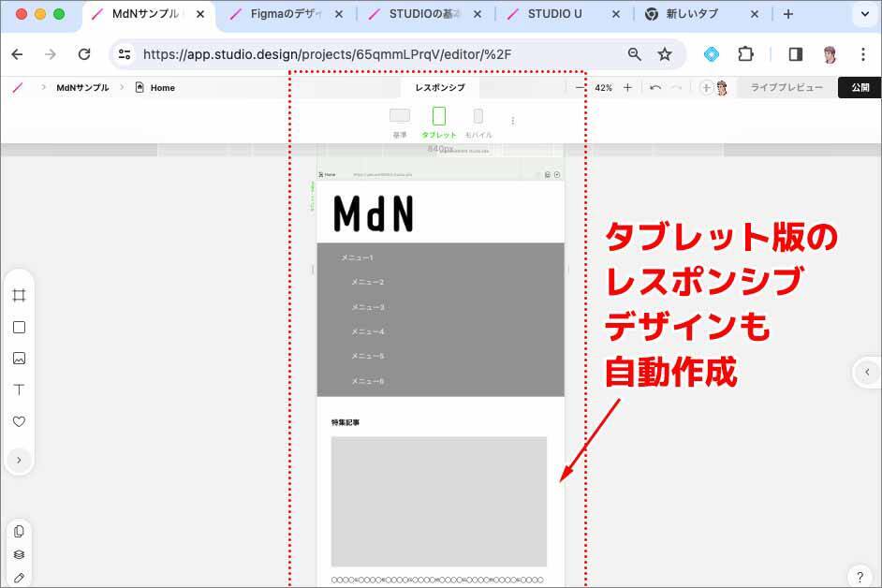Select the Frame tool in left toolbar
Image resolution: width=882 pixels, height=588 pixels.
pos(19,296)
